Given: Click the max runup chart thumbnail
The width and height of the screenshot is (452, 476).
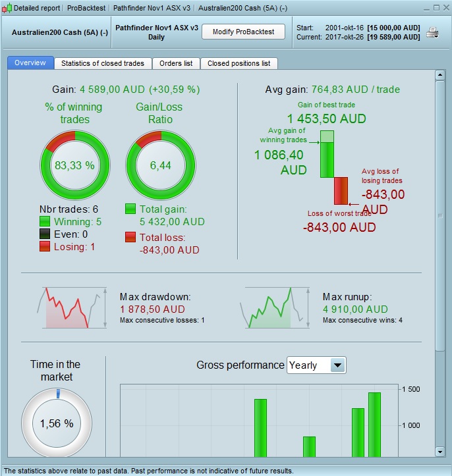Looking at the screenshot, I should 275,307.
